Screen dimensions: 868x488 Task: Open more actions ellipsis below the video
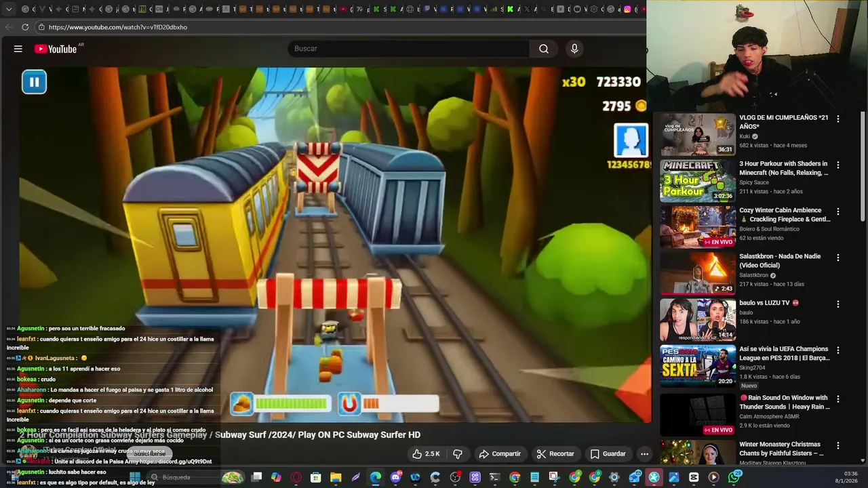tap(644, 453)
